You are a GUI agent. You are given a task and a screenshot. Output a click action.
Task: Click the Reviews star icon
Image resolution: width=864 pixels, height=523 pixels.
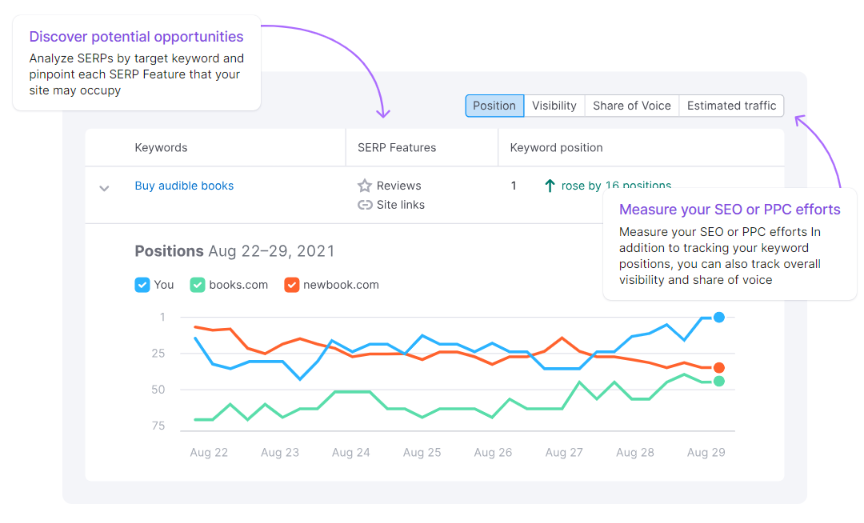pos(365,186)
